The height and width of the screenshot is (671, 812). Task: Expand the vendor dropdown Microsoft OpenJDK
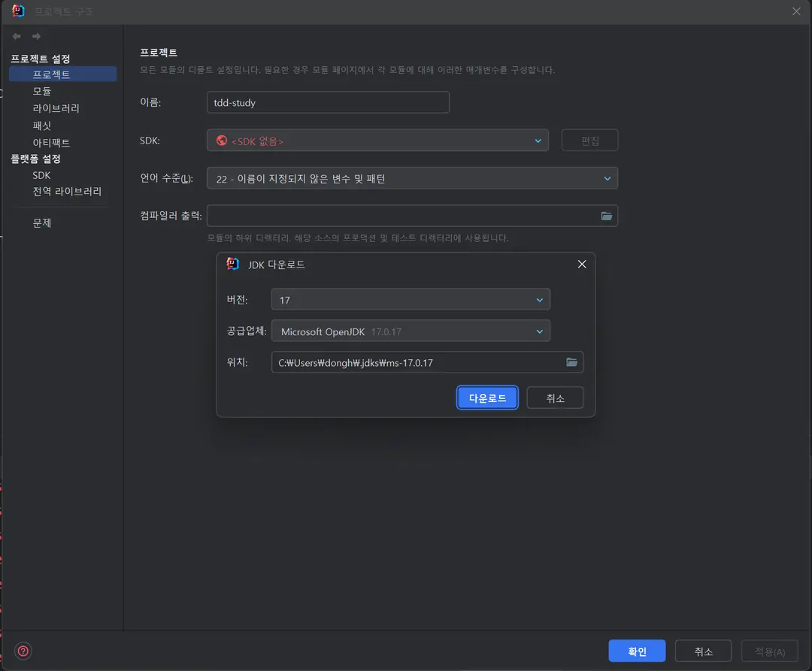(411, 331)
